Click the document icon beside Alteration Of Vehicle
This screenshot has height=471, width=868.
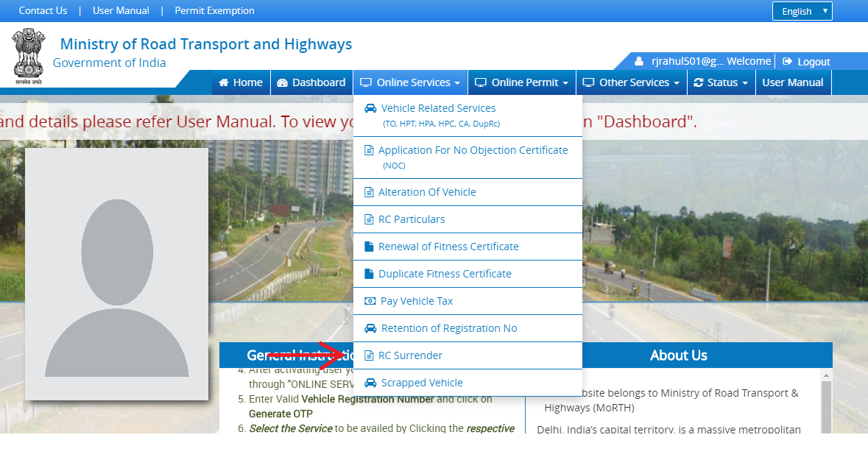coord(369,192)
